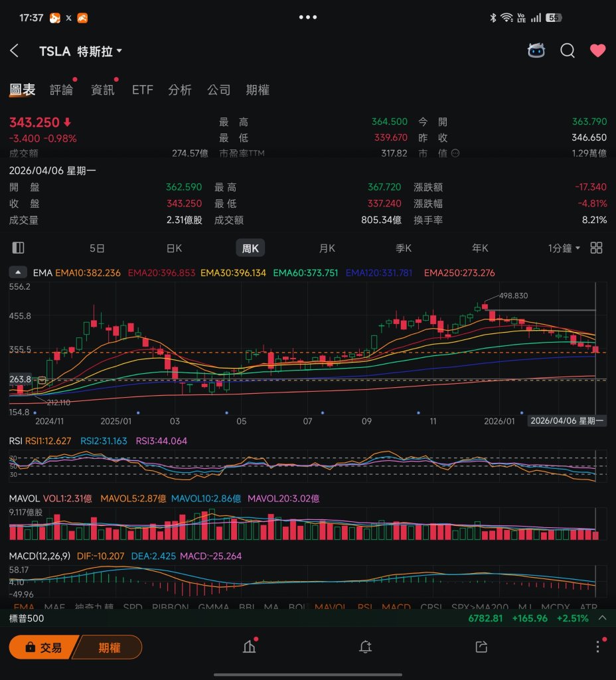Image resolution: width=616 pixels, height=680 pixels.
Task: Open the 標普500 index ticker bar
Action: pyautogui.click(x=308, y=618)
